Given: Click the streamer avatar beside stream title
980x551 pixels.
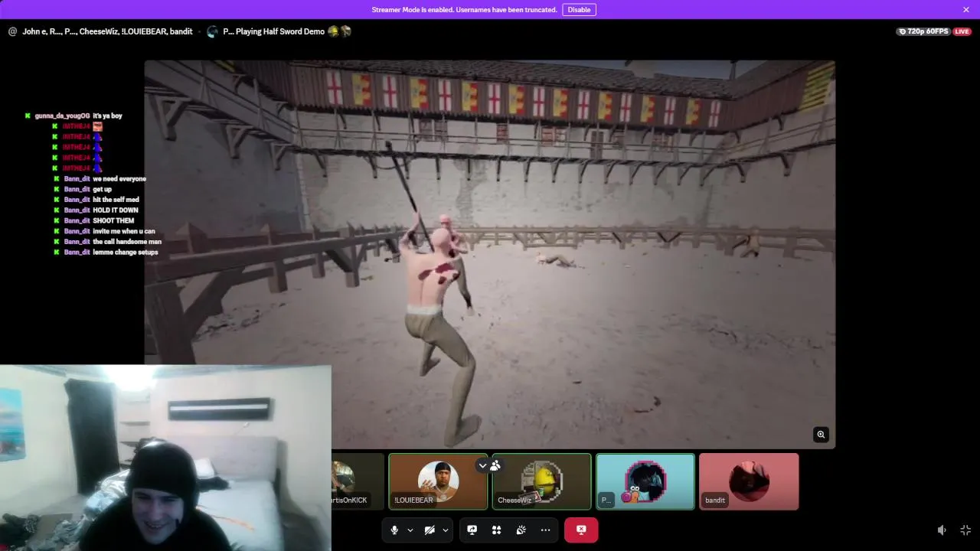Looking at the screenshot, I should pos(212,31).
